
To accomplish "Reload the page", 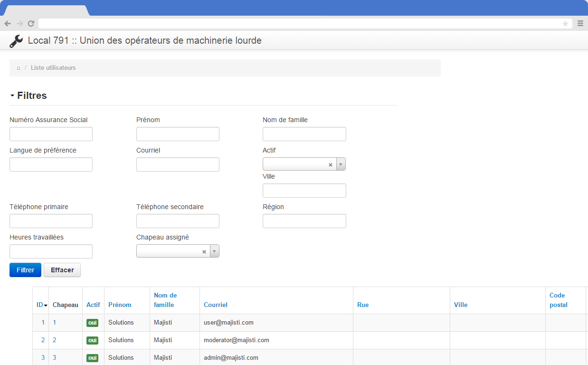I will [x=31, y=23].
